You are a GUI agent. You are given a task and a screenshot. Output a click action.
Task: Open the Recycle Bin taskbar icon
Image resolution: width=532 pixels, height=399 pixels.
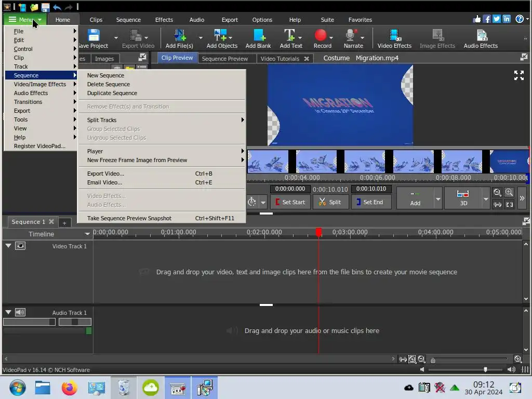click(124, 388)
